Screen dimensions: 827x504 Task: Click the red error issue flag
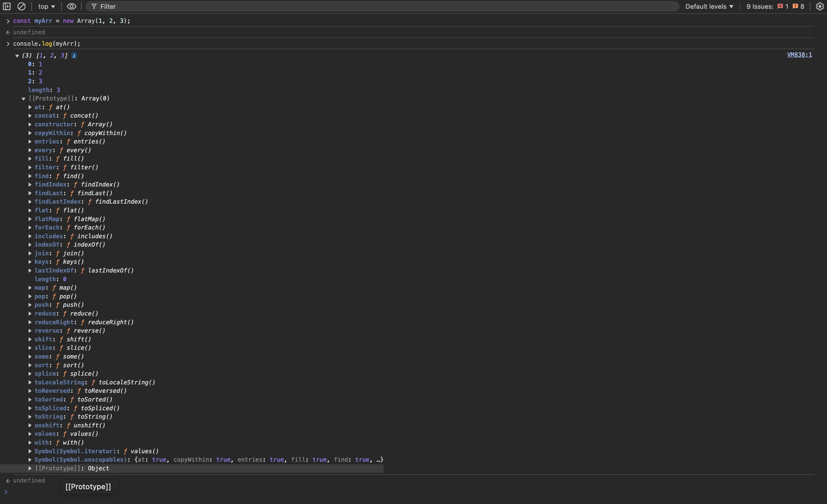(780, 6)
